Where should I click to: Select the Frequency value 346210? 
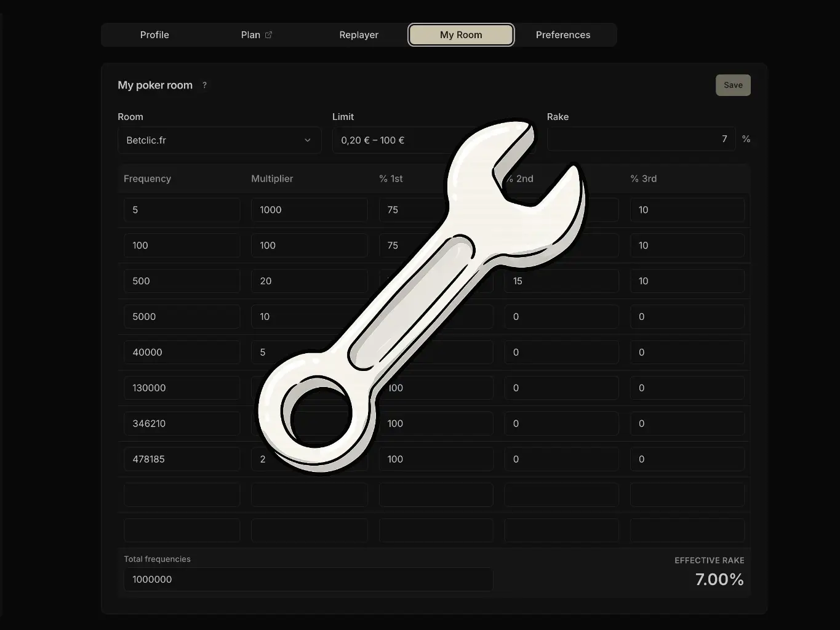182,423
